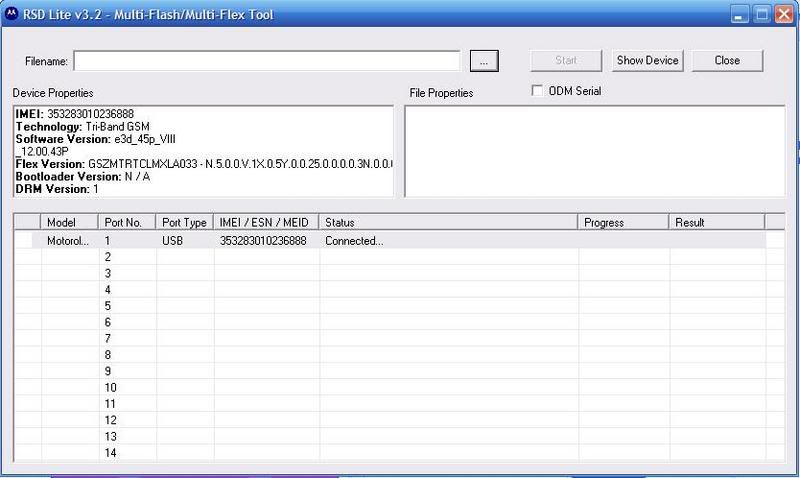
Task: Click the Show Device button
Action: coord(647,60)
